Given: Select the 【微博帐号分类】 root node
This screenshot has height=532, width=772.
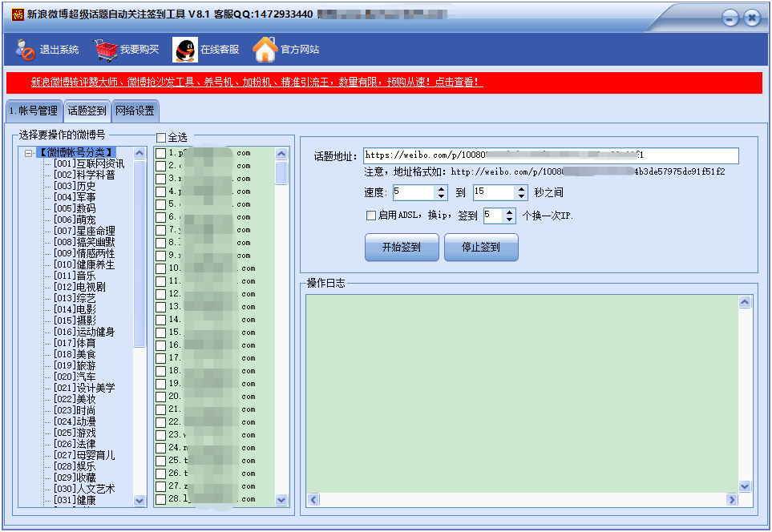Looking at the screenshot, I should coord(76,152).
